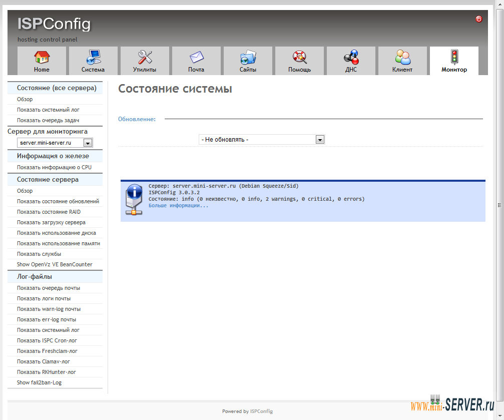
Task: Click the Сервер: server.mini-server.ru line
Action: point(223,186)
